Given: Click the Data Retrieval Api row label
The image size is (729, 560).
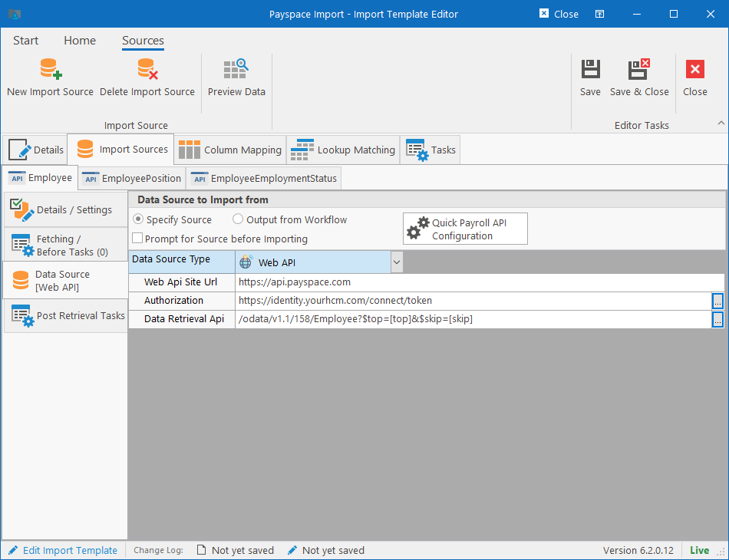Looking at the screenshot, I should (x=184, y=319).
